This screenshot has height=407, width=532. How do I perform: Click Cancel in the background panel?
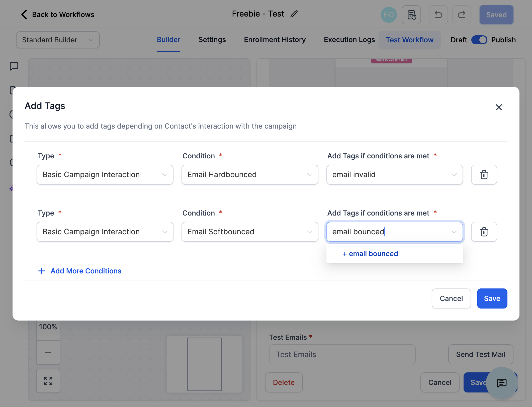[x=440, y=382]
